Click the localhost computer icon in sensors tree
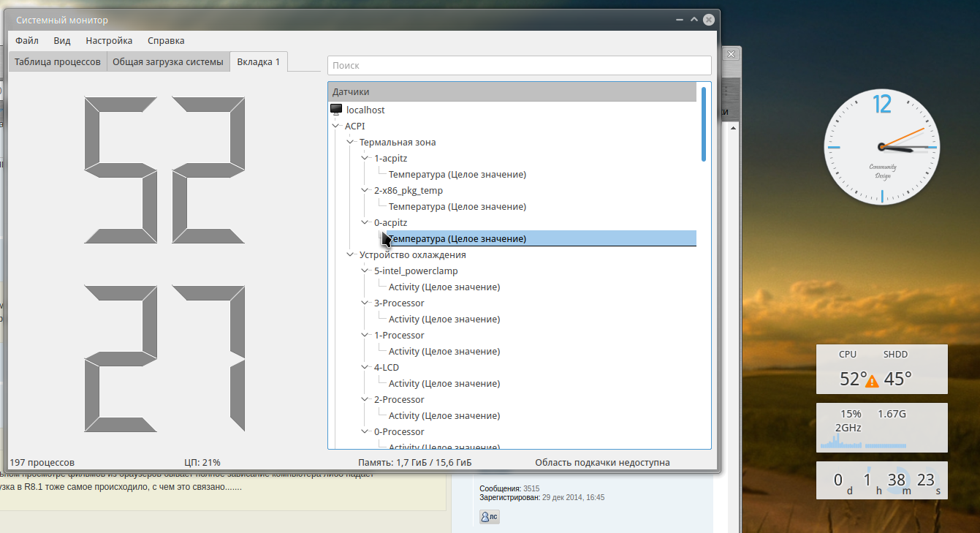This screenshot has width=980, height=533. 336,110
